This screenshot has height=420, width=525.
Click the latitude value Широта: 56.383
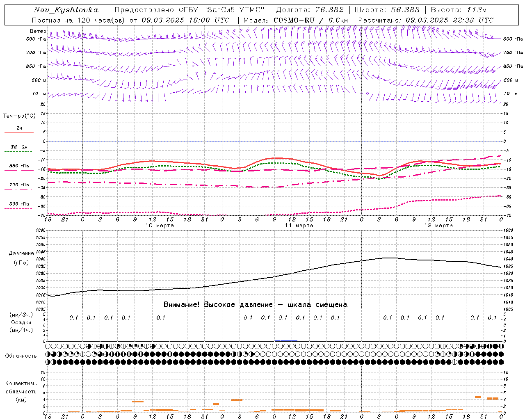(x=387, y=10)
